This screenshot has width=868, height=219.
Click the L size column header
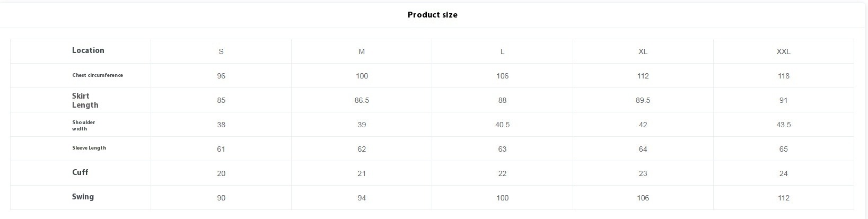point(502,51)
